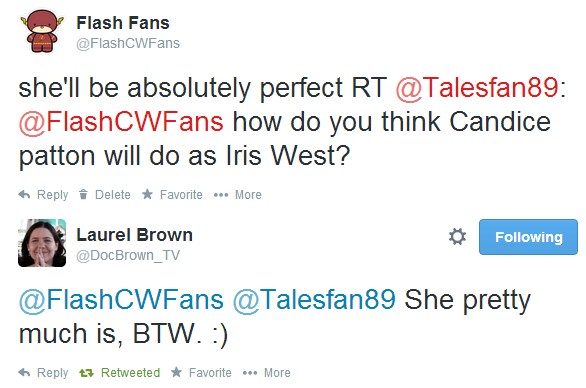Open the blue @Talesfan89 mention in Laurel's tweet
The width and height of the screenshot is (586, 388).
[314, 300]
